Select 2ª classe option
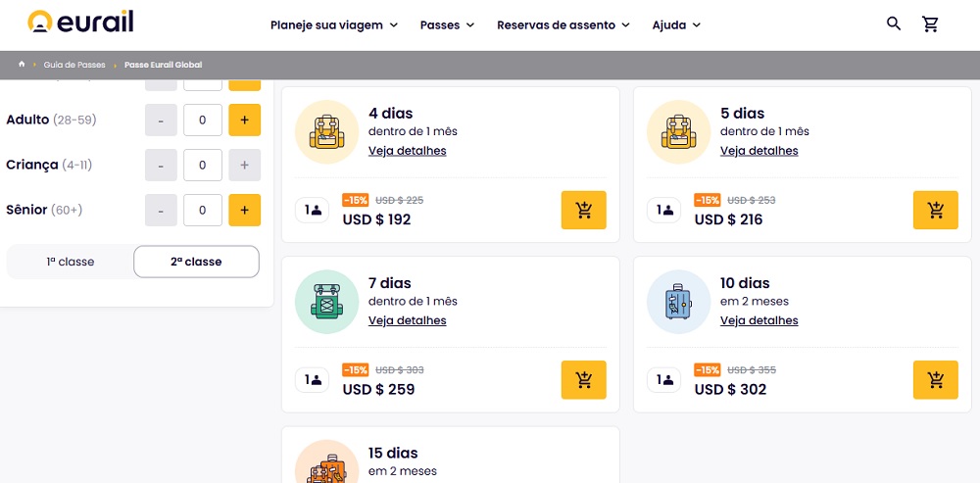Screen dimensions: 980x483 tap(196, 262)
